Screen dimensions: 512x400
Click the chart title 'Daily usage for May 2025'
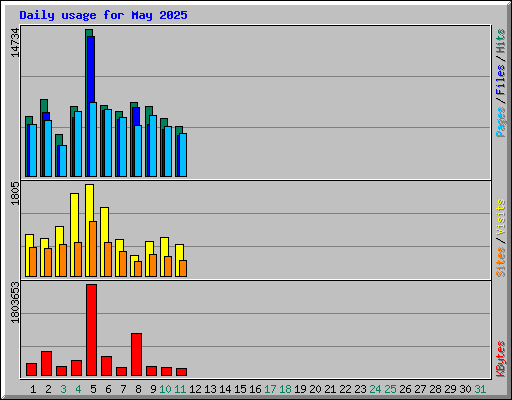(x=103, y=15)
